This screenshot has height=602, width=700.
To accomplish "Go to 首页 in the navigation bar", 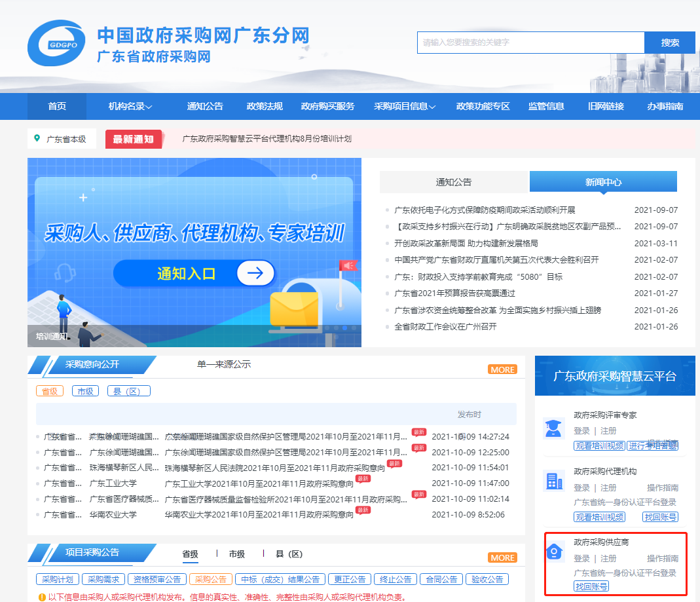I will pyautogui.click(x=57, y=106).
